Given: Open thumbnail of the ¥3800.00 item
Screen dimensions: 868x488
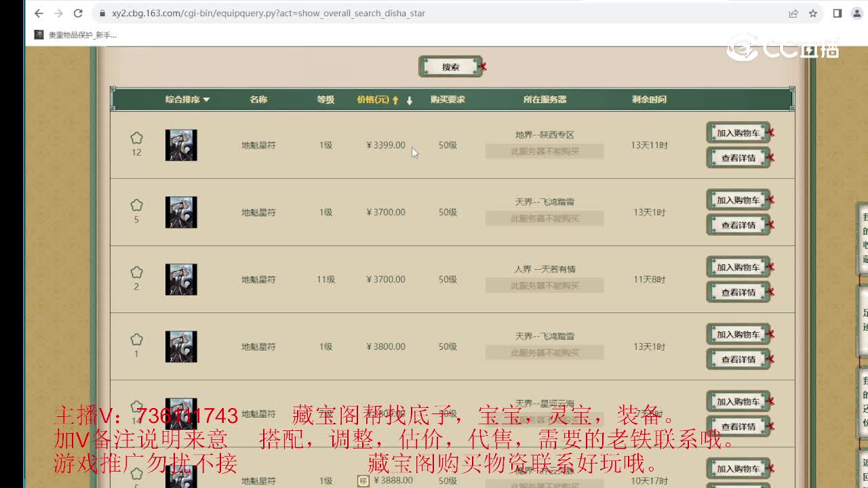Looking at the screenshot, I should pos(181,346).
